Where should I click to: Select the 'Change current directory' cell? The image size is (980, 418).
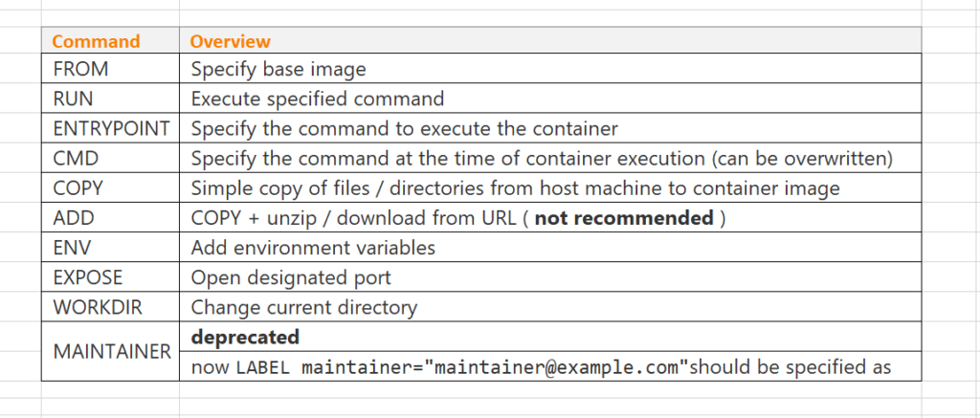pos(550,307)
